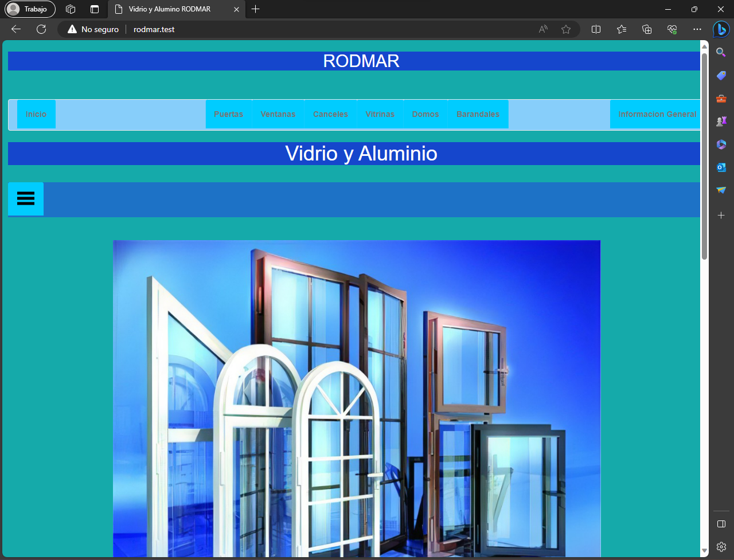The height and width of the screenshot is (560, 734).
Task: Open the Barandales section
Action: click(x=478, y=114)
